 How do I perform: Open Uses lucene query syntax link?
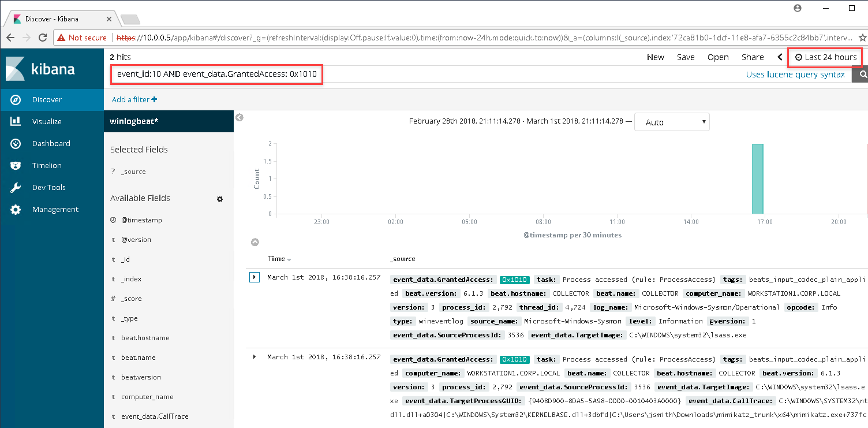pos(795,75)
